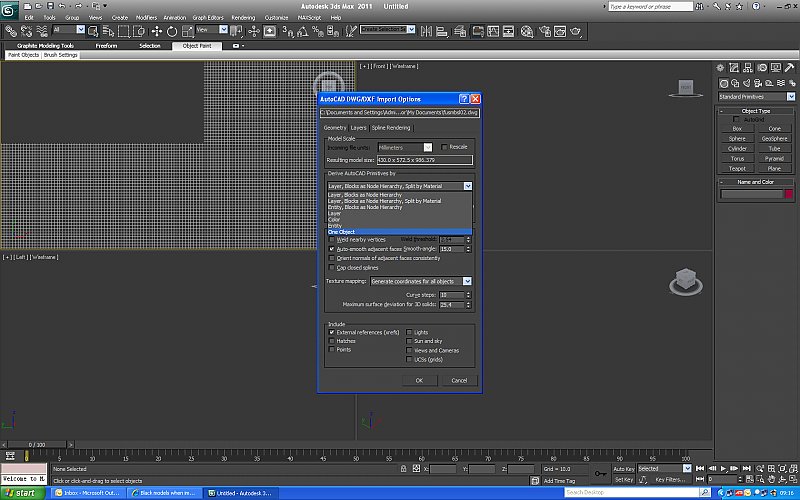Click the Align tool icon
This screenshot has width=800, height=500.
point(442,31)
